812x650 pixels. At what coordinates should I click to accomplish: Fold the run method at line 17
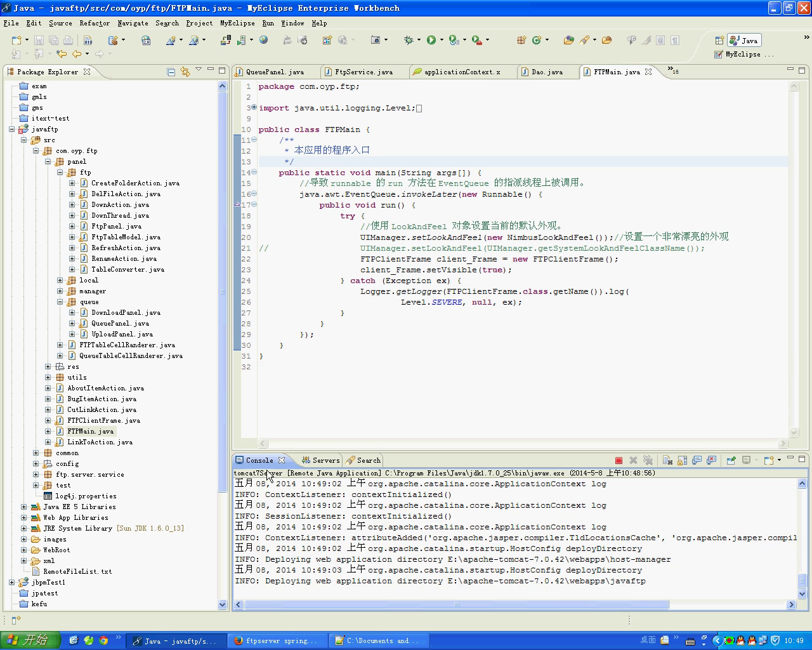tap(254, 204)
